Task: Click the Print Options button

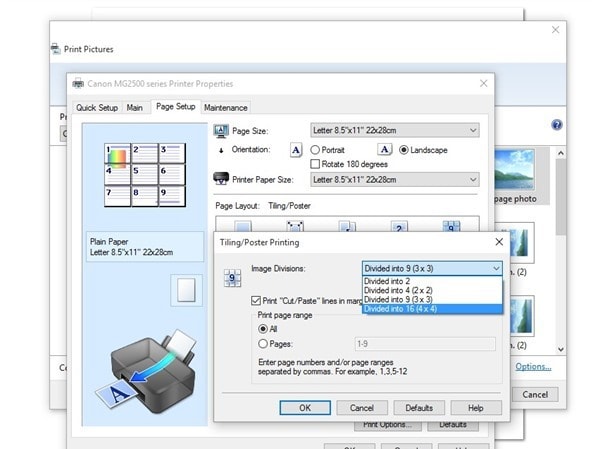Action: 387,425
